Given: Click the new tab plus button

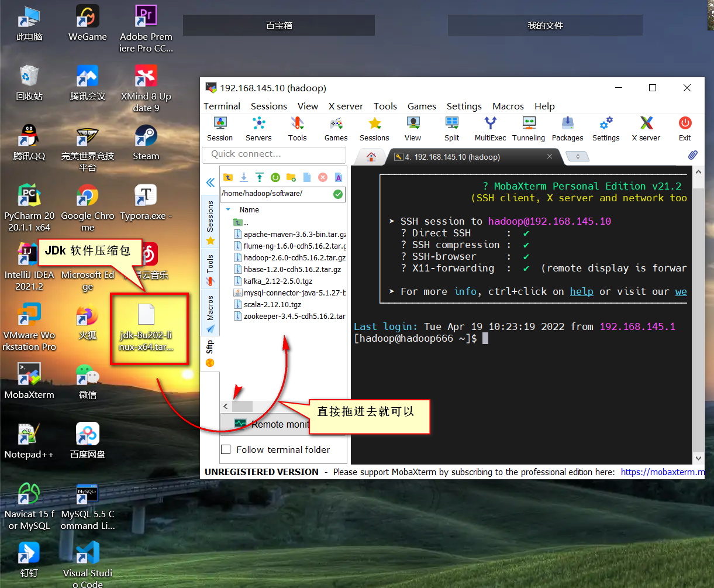Looking at the screenshot, I should [x=578, y=157].
